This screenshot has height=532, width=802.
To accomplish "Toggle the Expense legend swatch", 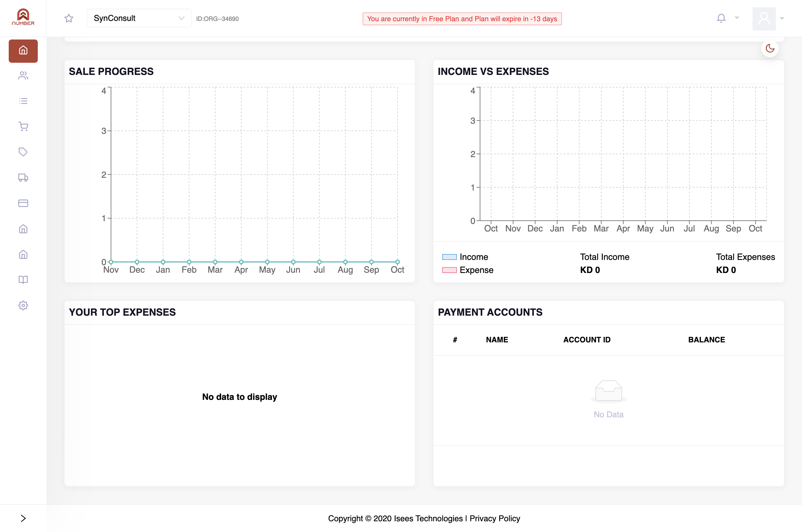I will (449, 270).
